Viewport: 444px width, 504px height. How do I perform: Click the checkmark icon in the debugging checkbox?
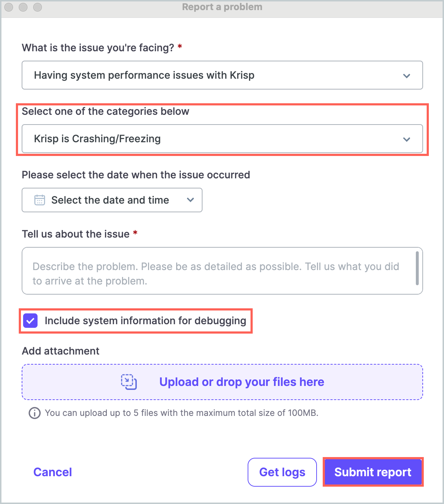point(30,321)
